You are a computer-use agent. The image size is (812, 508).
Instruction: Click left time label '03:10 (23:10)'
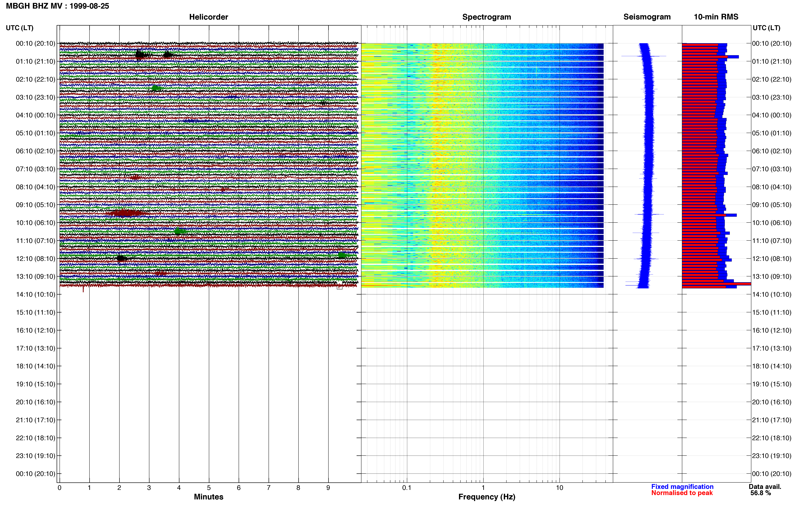(x=36, y=97)
